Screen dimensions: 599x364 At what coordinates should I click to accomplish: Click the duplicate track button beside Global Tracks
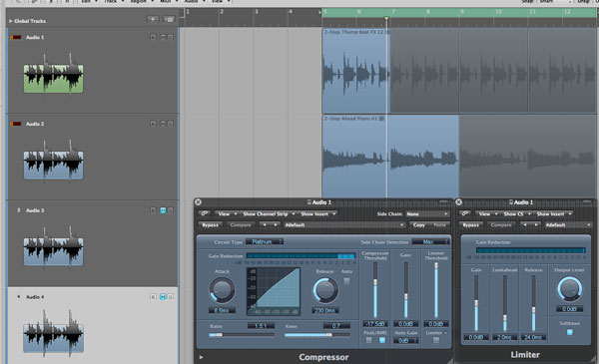click(169, 19)
